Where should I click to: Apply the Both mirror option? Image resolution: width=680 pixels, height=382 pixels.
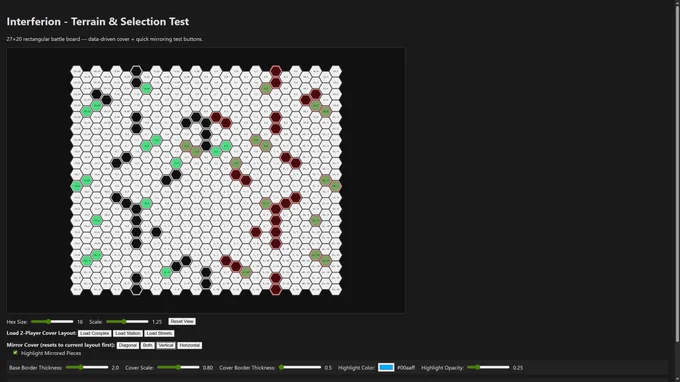pos(147,346)
